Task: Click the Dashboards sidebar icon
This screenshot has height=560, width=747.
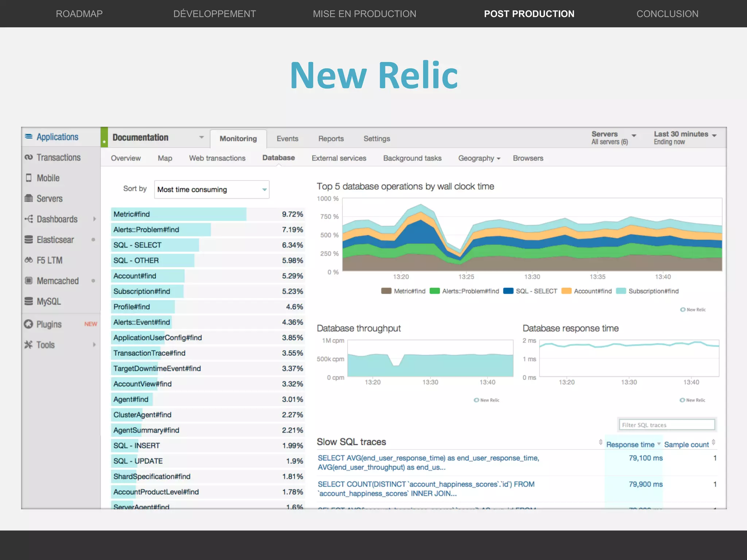Action: [x=29, y=219]
